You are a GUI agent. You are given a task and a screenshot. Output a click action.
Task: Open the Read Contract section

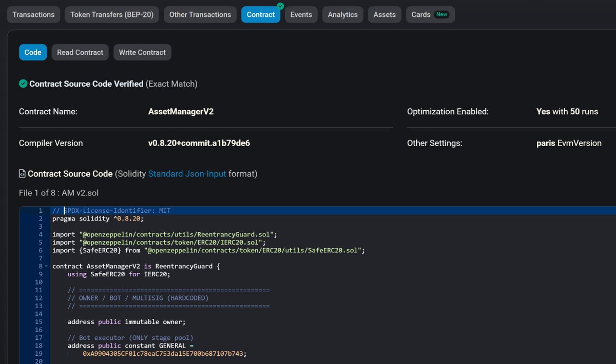pos(80,52)
